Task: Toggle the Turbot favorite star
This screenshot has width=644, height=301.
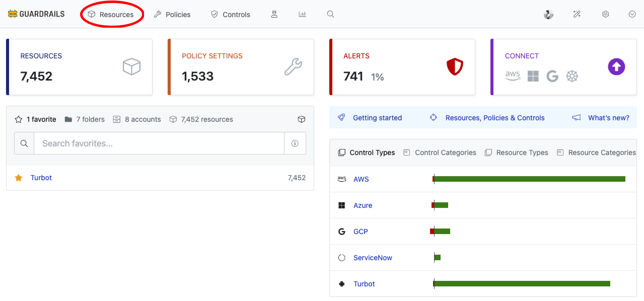Action: coord(19,178)
